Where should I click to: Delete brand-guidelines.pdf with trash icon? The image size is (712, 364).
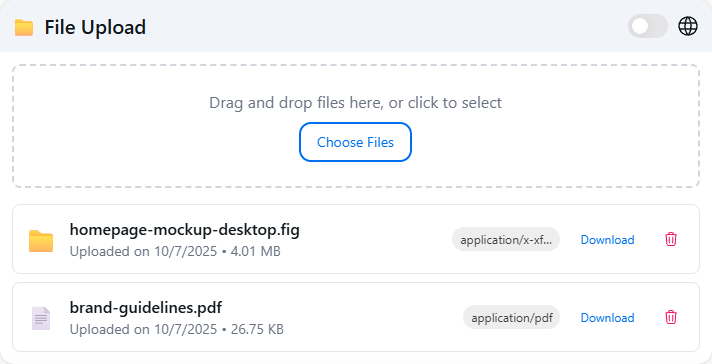[x=671, y=317]
